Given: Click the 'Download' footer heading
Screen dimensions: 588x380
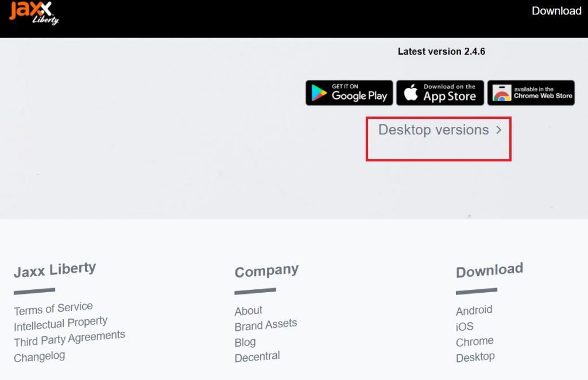Looking at the screenshot, I should (489, 270).
